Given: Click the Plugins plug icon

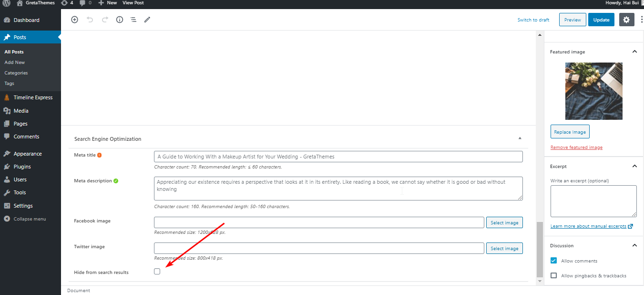Looking at the screenshot, I should pyautogui.click(x=7, y=167).
